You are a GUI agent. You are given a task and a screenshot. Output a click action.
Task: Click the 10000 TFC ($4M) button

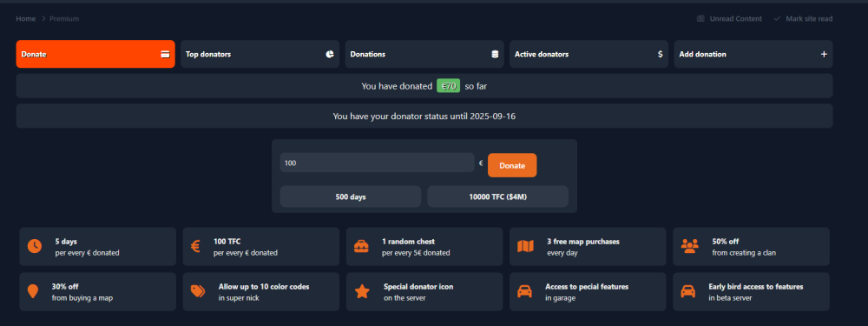tap(497, 196)
